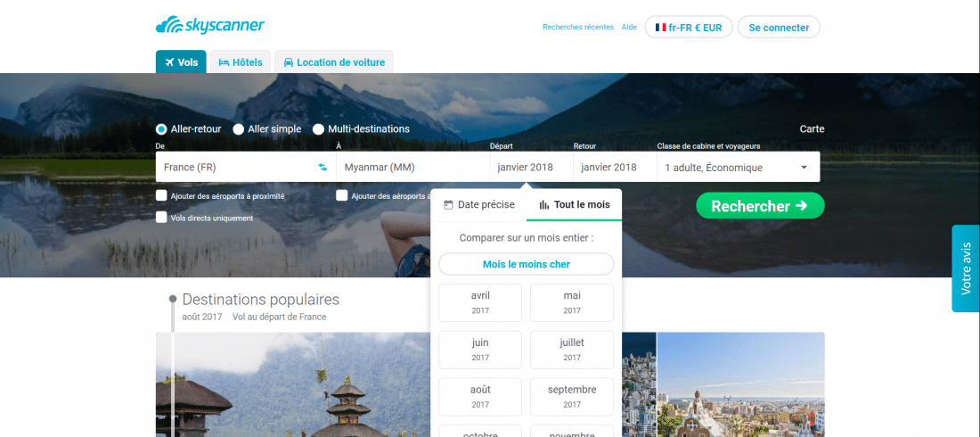The image size is (980, 437).
Task: Expand cabin class and travellers dropdown
Action: (x=739, y=167)
